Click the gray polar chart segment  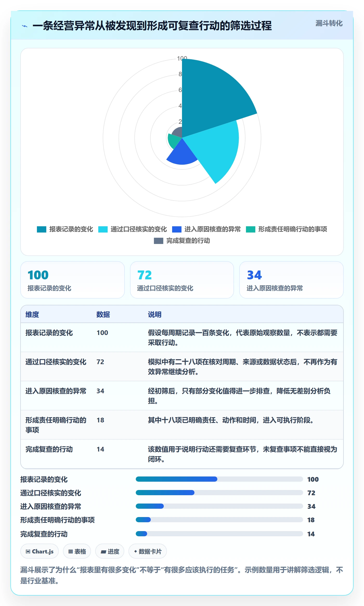coord(178,133)
